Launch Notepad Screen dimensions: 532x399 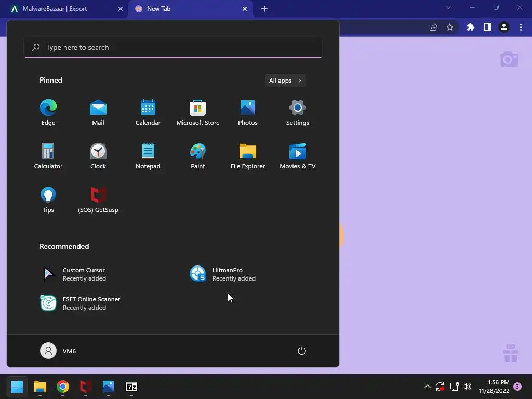[148, 156]
